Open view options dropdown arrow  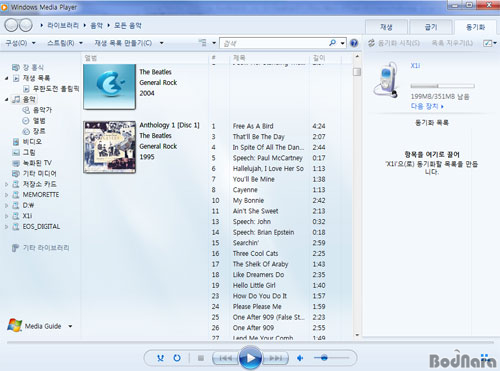point(214,43)
